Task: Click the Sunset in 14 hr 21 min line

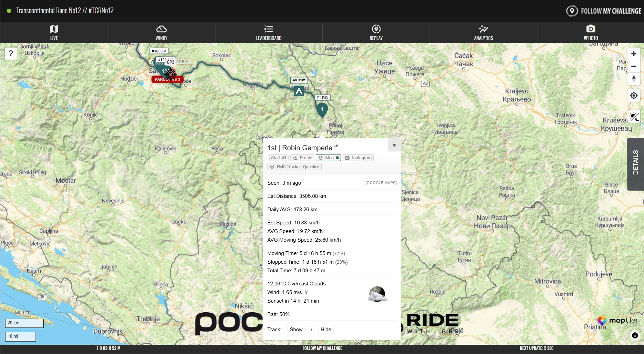Action: coord(293,301)
